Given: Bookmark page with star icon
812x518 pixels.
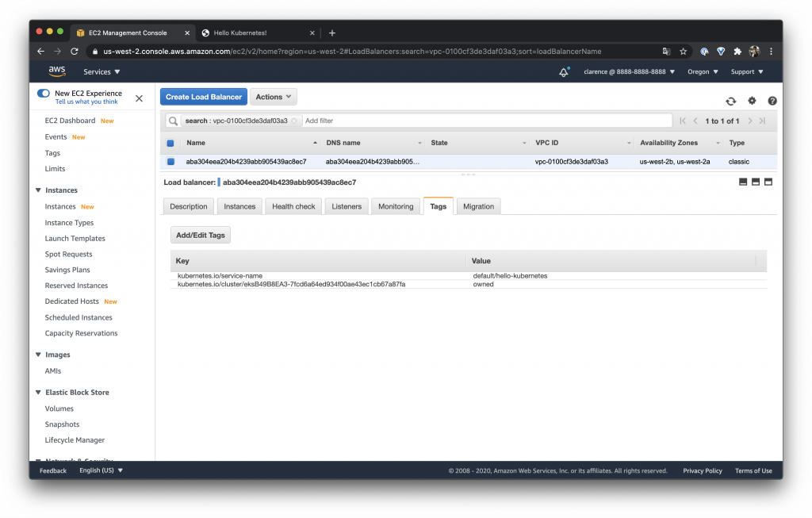Looking at the screenshot, I should click(x=683, y=52).
